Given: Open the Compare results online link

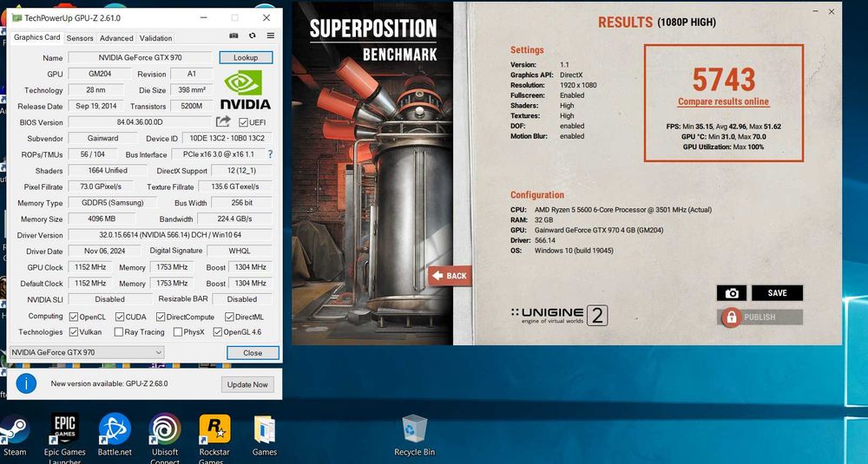Looking at the screenshot, I should coord(724,101).
